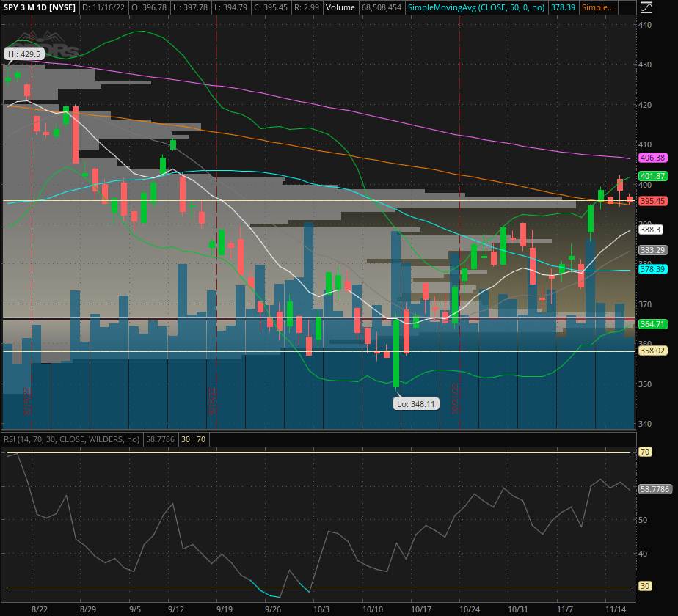Click the magenta 406.38 price axis bubble

652,158
